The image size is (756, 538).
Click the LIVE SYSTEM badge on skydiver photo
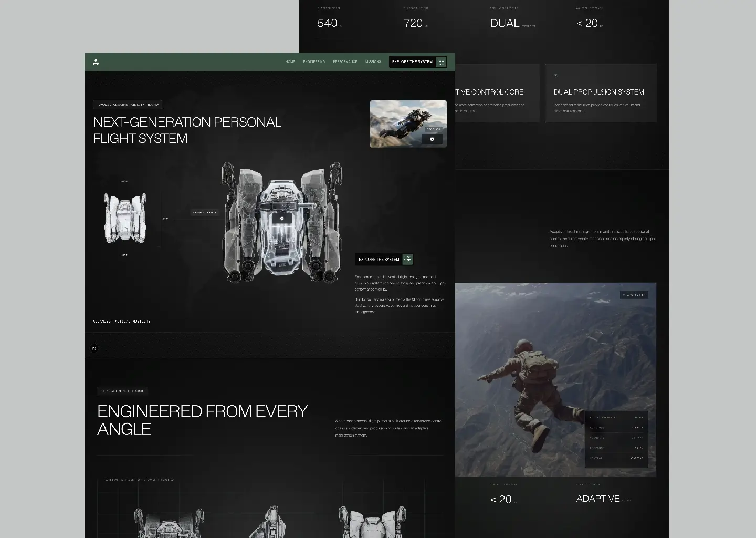tap(634, 295)
